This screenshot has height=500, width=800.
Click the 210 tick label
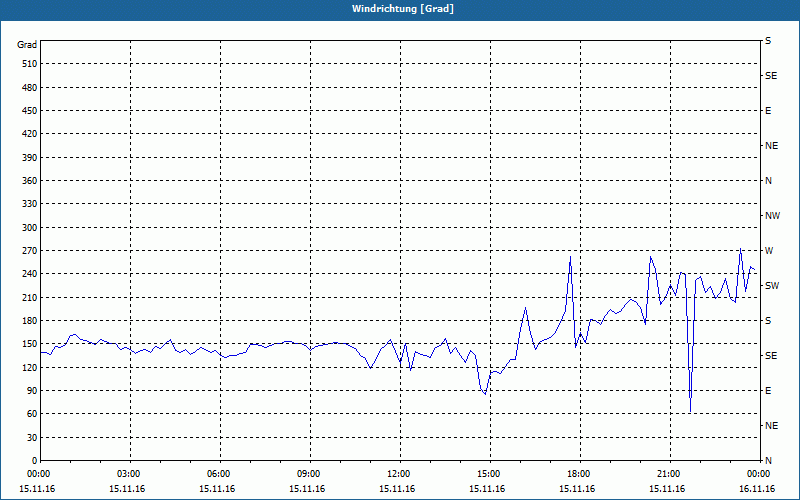[30, 297]
